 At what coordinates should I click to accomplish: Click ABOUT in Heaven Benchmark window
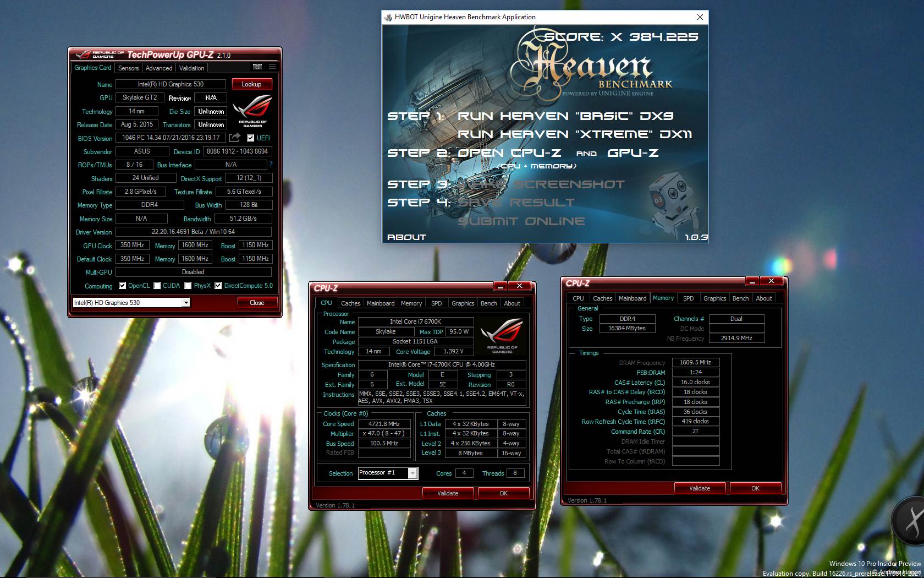pos(406,237)
